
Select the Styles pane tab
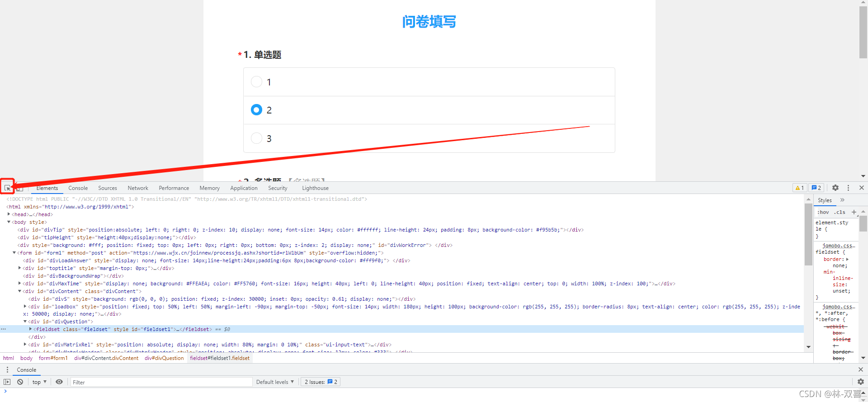[825, 200]
